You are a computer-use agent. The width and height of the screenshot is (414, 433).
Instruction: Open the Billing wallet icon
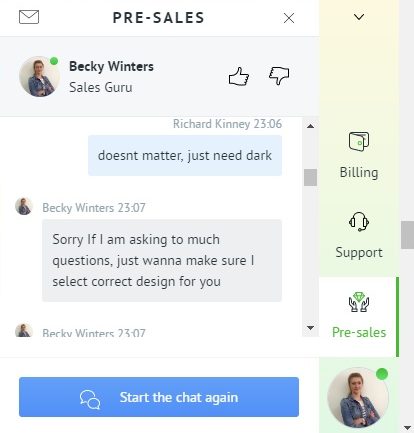[359, 141]
